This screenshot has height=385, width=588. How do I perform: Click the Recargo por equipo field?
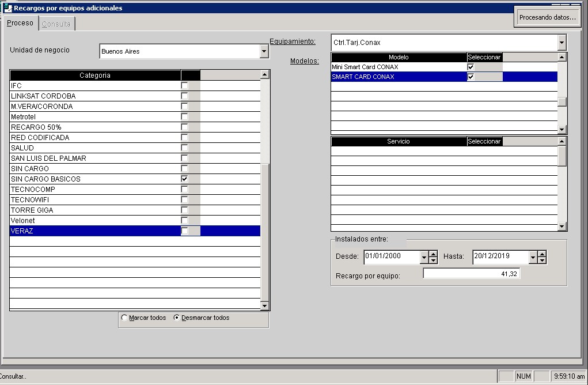pos(471,274)
